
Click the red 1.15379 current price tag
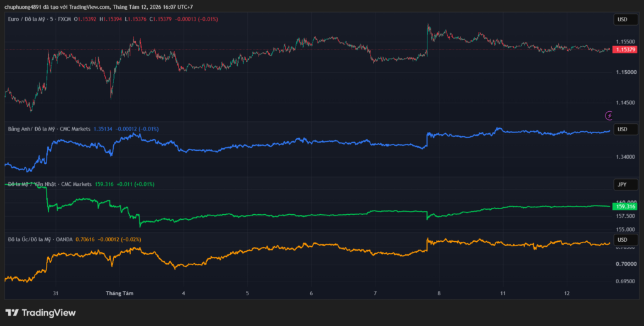(x=625, y=50)
